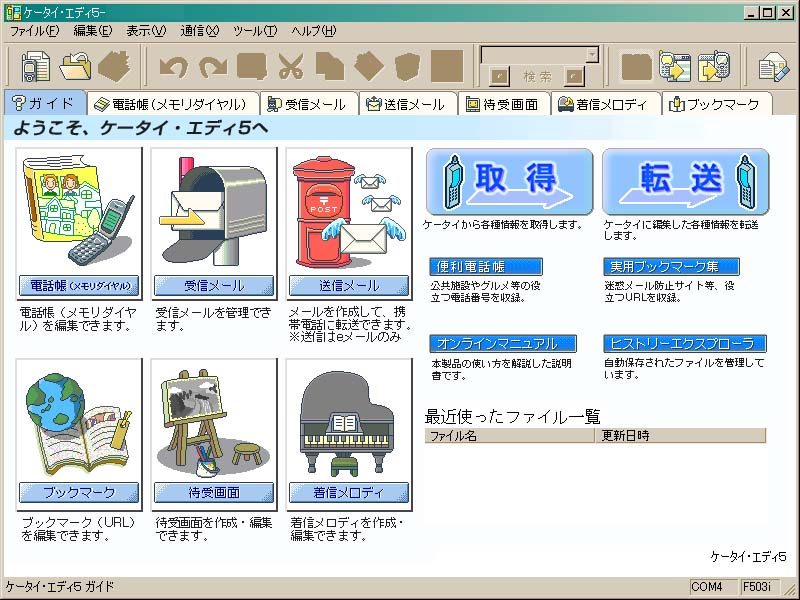Click the easel painting wallpaper picture
This screenshot has width=800, height=600.
point(214,421)
